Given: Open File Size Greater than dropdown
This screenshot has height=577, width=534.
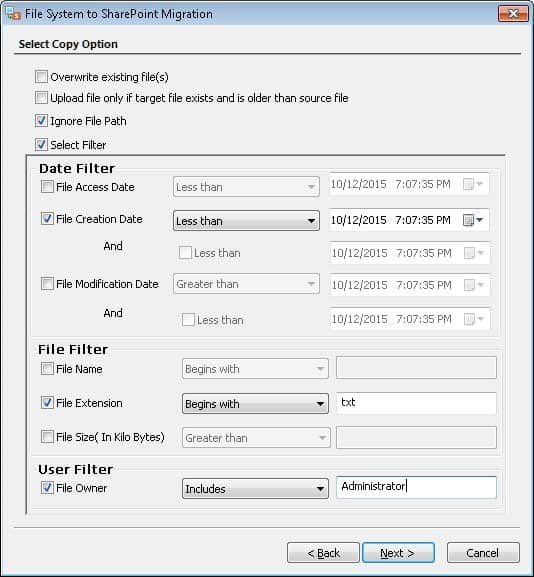Looking at the screenshot, I should [x=256, y=438].
